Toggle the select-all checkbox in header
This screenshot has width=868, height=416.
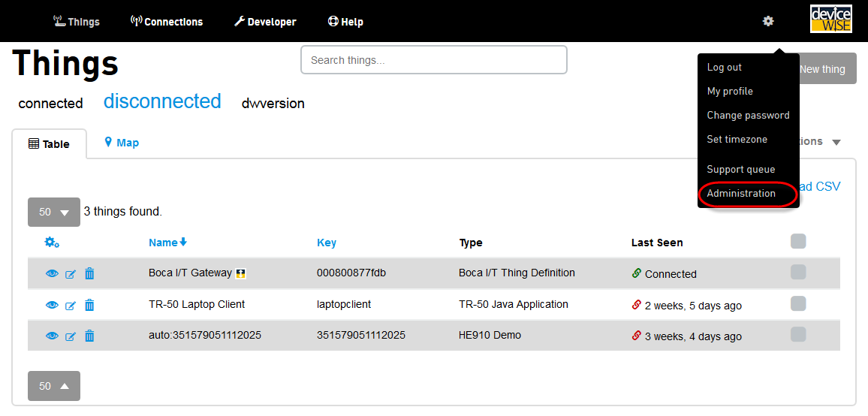(x=798, y=241)
